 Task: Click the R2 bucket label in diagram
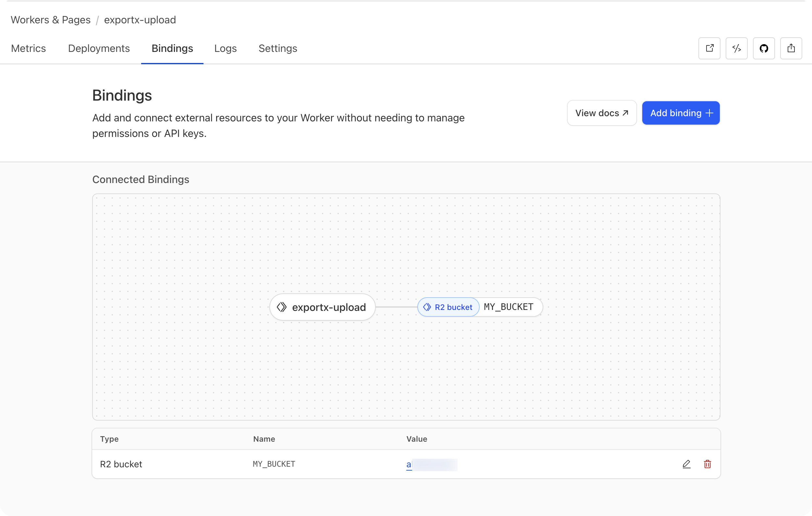[x=454, y=307]
